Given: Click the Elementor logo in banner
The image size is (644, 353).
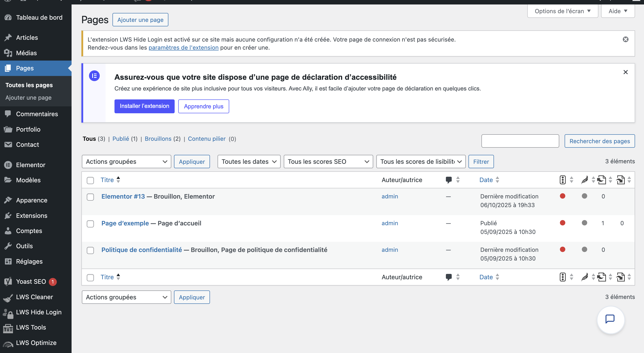Looking at the screenshot, I should 94,76.
